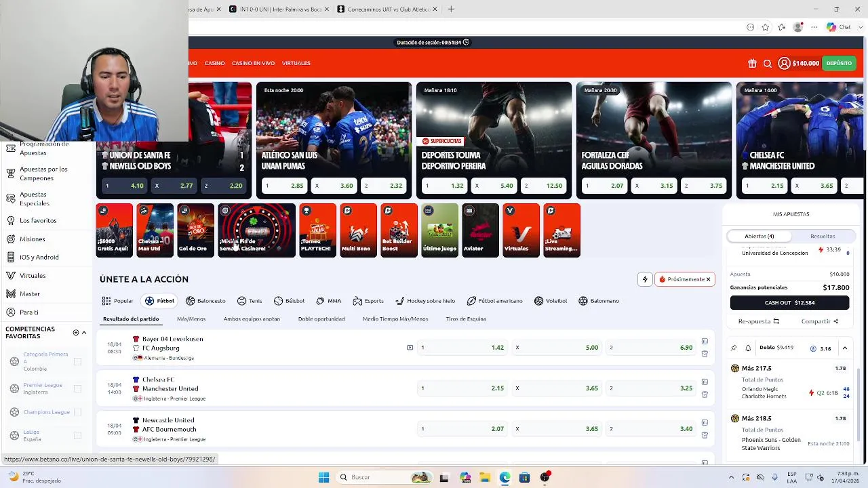This screenshot has height=488, width=868.
Task: Open the Último juego tile
Action: coord(439,230)
